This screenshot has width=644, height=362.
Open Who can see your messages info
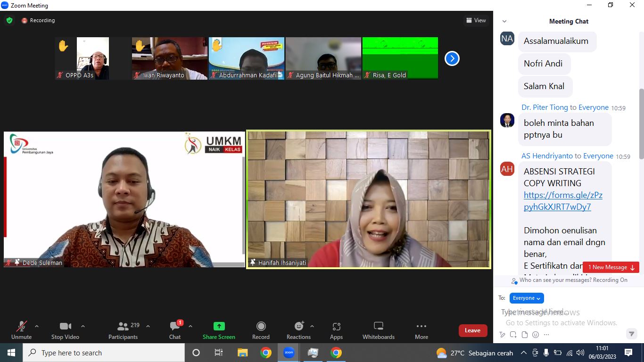(x=569, y=280)
